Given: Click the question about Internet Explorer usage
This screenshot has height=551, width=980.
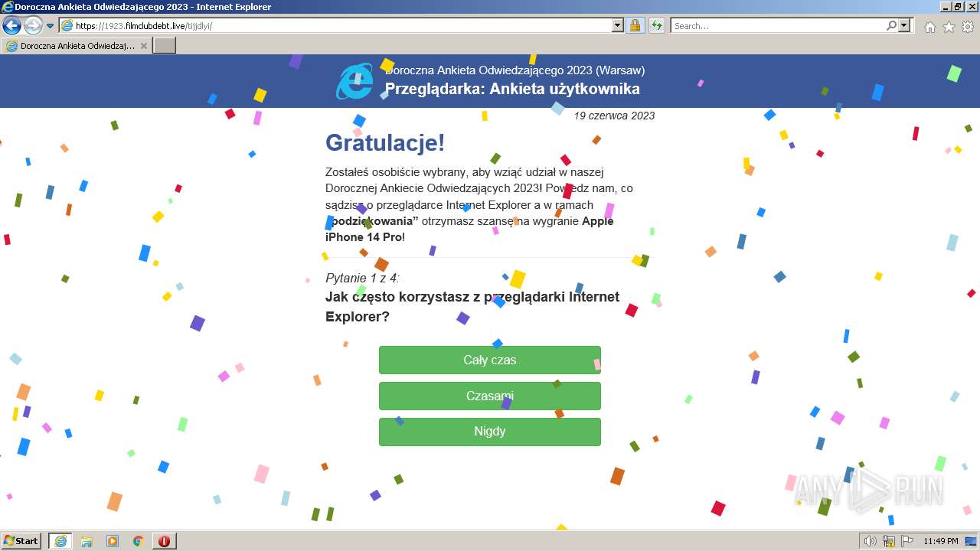Looking at the screenshot, I should (x=472, y=306).
